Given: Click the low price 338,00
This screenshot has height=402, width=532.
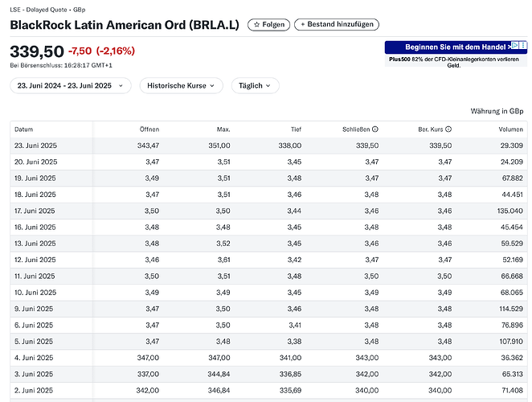Looking at the screenshot, I should click(x=290, y=146).
